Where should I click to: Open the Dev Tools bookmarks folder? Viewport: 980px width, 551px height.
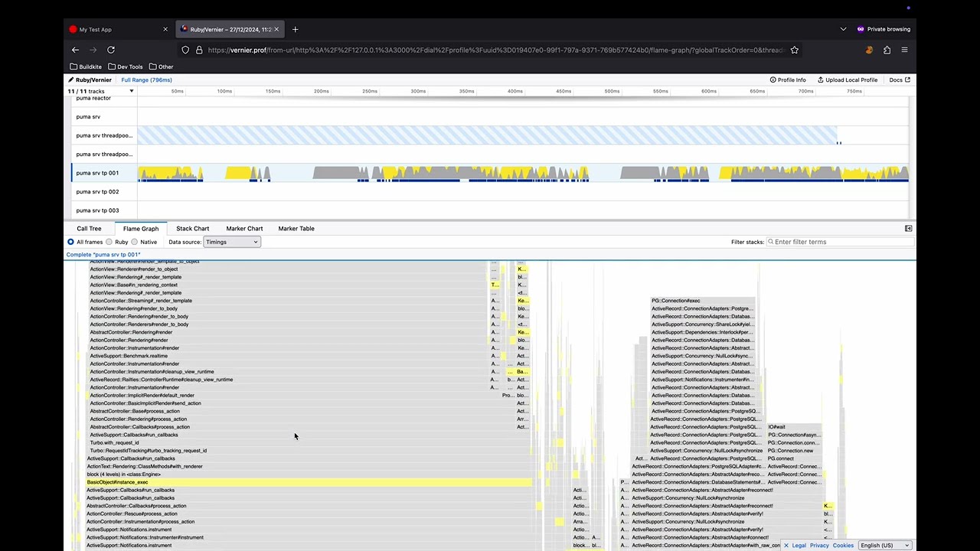126,67
